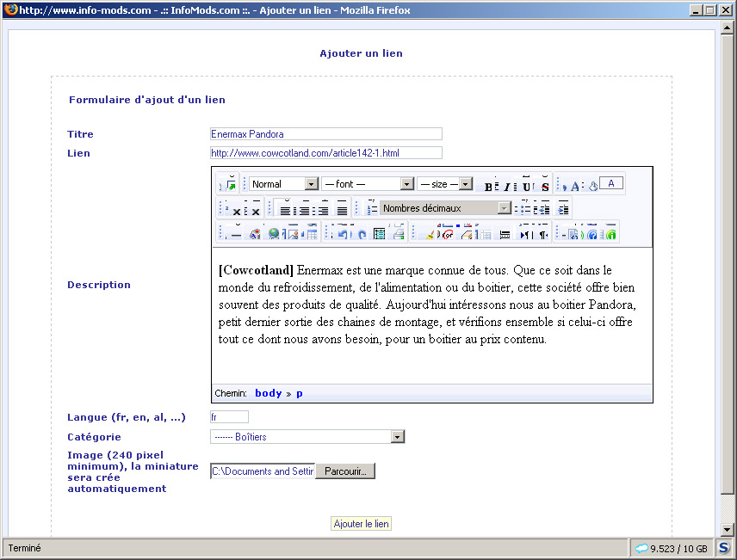Screen dimensions: 737x560
Task: Open the Normal paragraph format dropdown
Action: click(284, 184)
